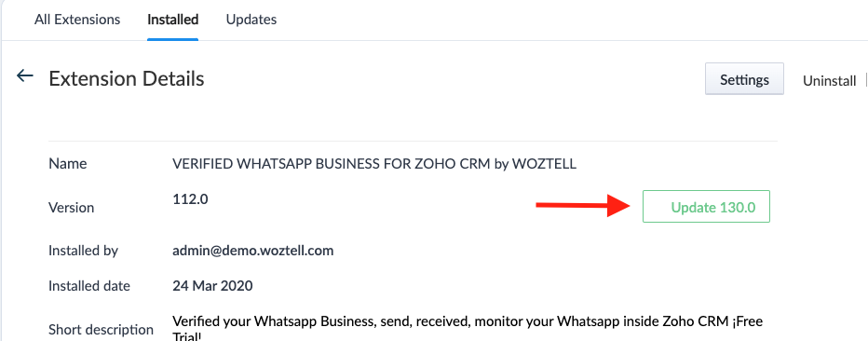Screen dimensions: 868x341
Task: Go back using the left arrow icon
Action: 25,75
